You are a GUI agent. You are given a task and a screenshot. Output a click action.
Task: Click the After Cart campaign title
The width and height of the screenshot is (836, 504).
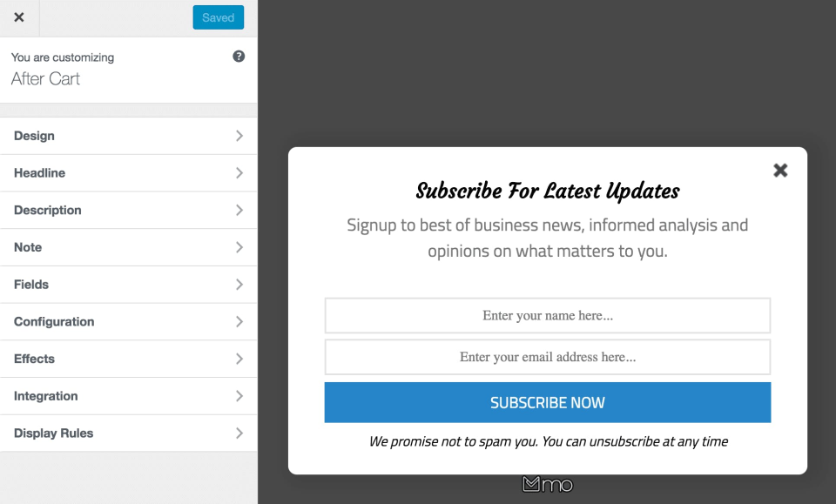click(44, 78)
